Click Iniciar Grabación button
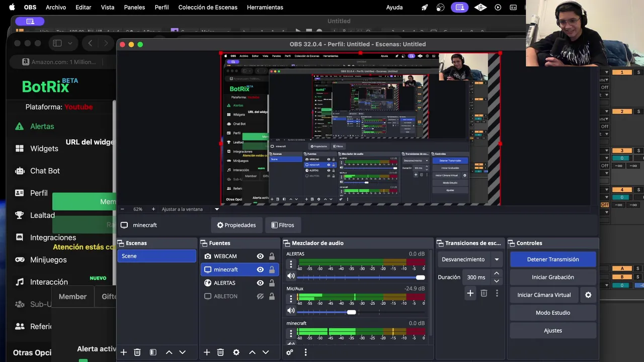This screenshot has width=644, height=362. (553, 277)
